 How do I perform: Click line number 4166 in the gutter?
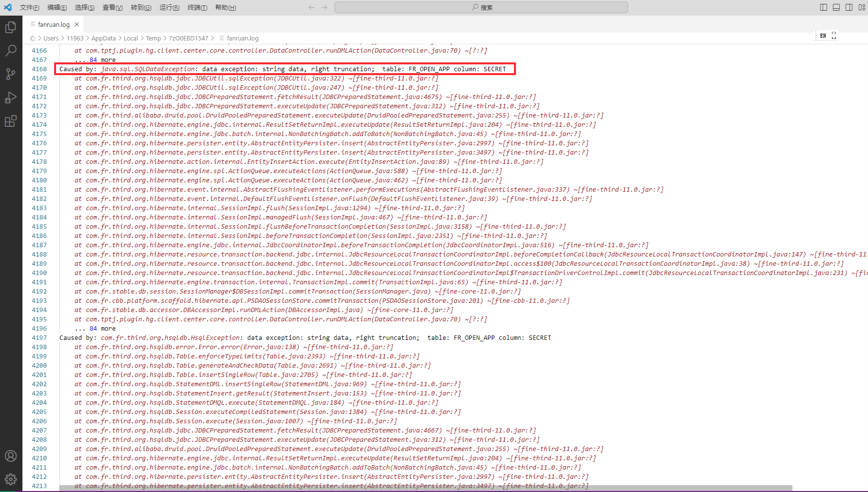[x=39, y=51]
